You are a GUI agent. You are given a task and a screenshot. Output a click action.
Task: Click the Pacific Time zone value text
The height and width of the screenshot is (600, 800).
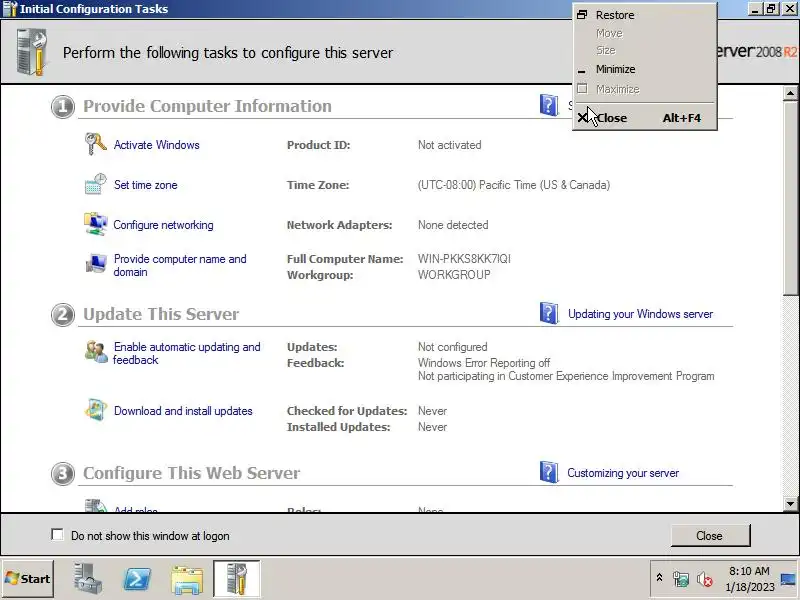pyautogui.click(x=514, y=185)
